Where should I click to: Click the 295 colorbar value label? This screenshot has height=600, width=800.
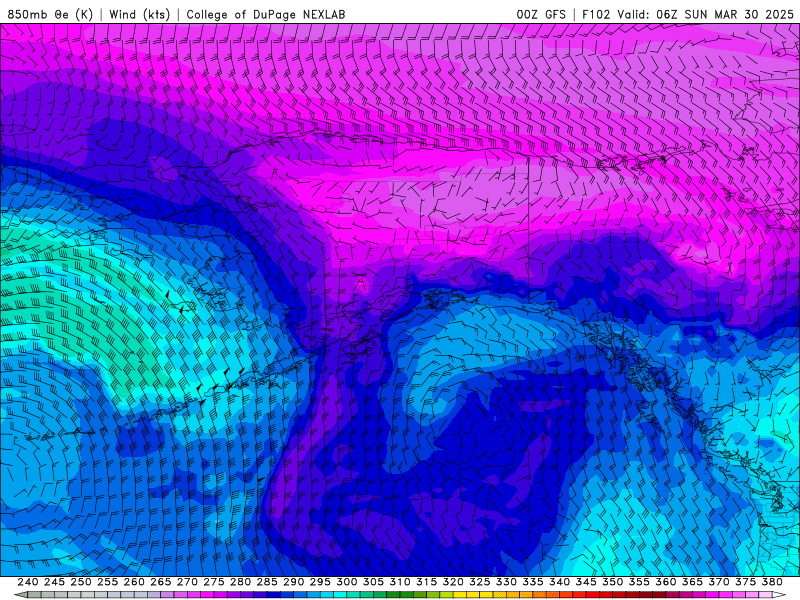320,582
